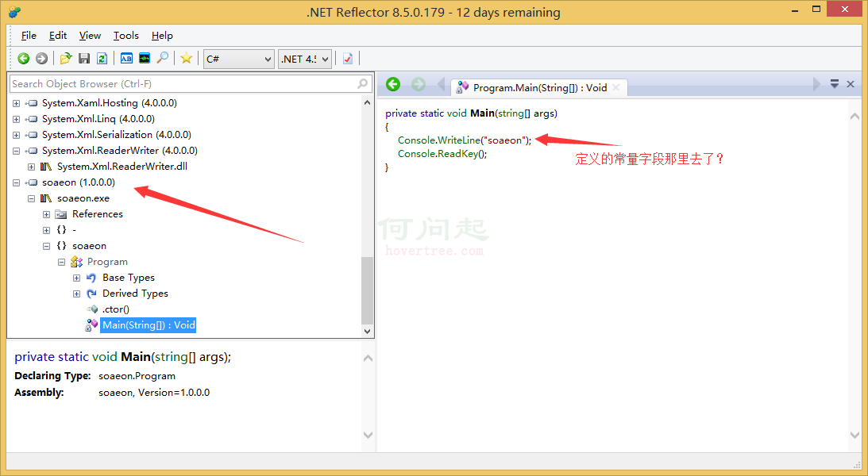Image resolution: width=868 pixels, height=476 pixels.
Task: Click the gray Forward toolbar arrow
Action: tap(41, 58)
